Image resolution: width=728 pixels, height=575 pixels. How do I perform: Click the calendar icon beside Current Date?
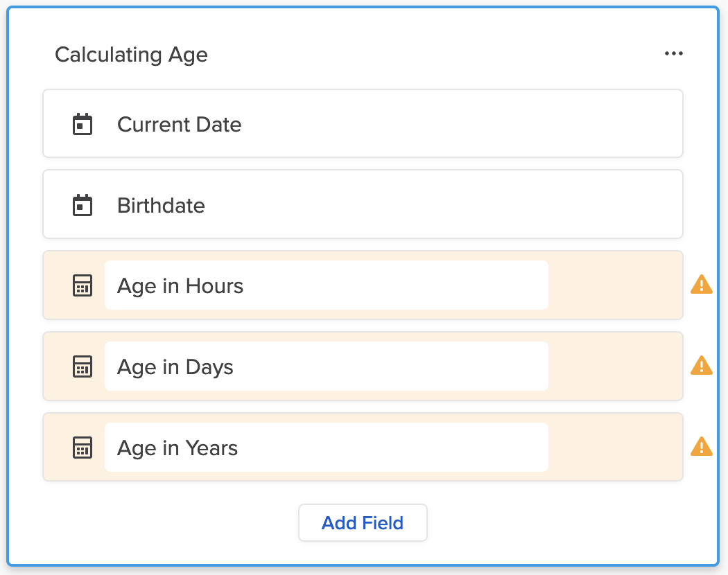pos(83,124)
